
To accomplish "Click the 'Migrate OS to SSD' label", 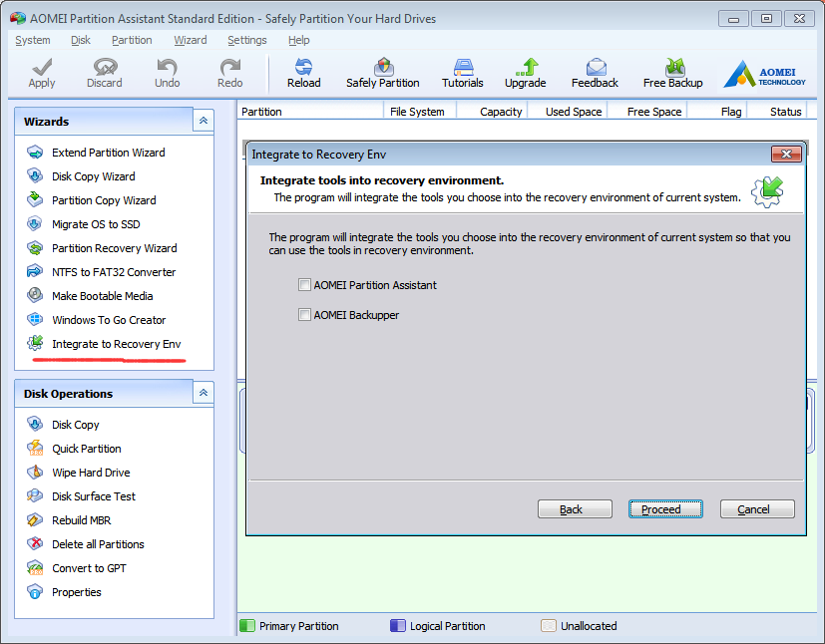I will pyautogui.click(x=96, y=224).
